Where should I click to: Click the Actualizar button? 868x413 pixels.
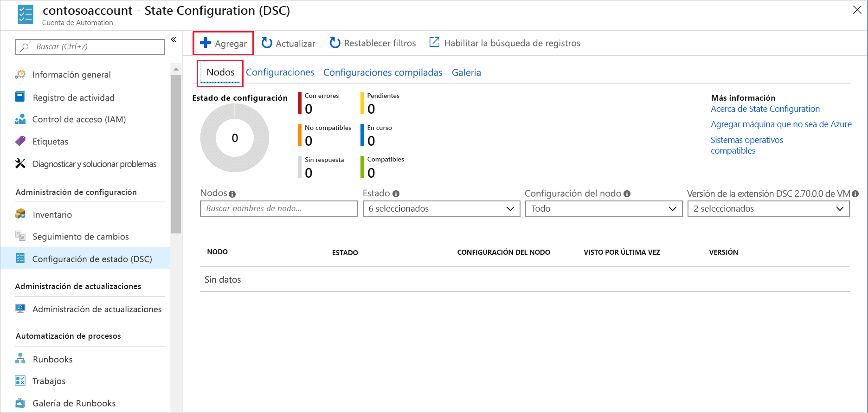pyautogui.click(x=288, y=43)
